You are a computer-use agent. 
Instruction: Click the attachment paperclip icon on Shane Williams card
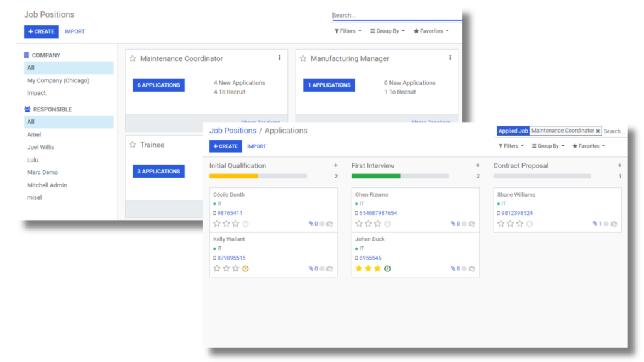[x=596, y=224]
